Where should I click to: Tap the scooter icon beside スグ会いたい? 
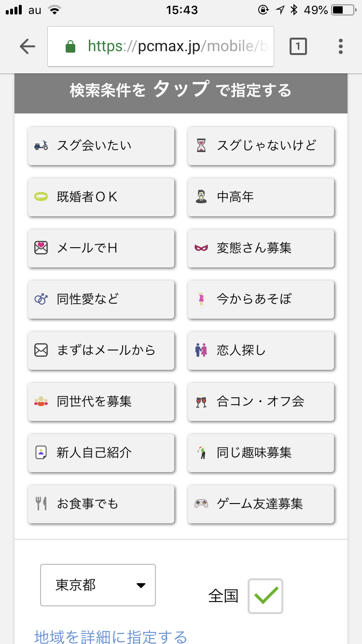click(41, 145)
